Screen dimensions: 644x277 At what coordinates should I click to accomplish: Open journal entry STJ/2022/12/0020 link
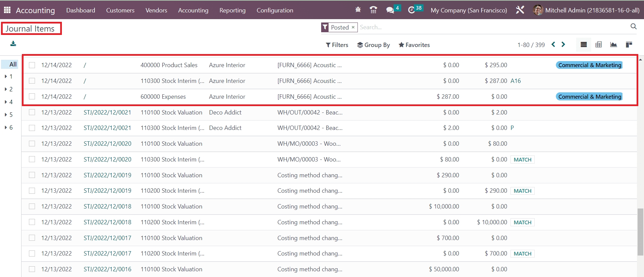coord(107,144)
